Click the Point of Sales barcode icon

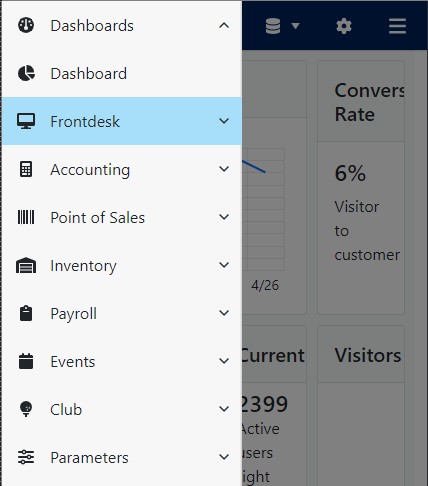[26, 217]
